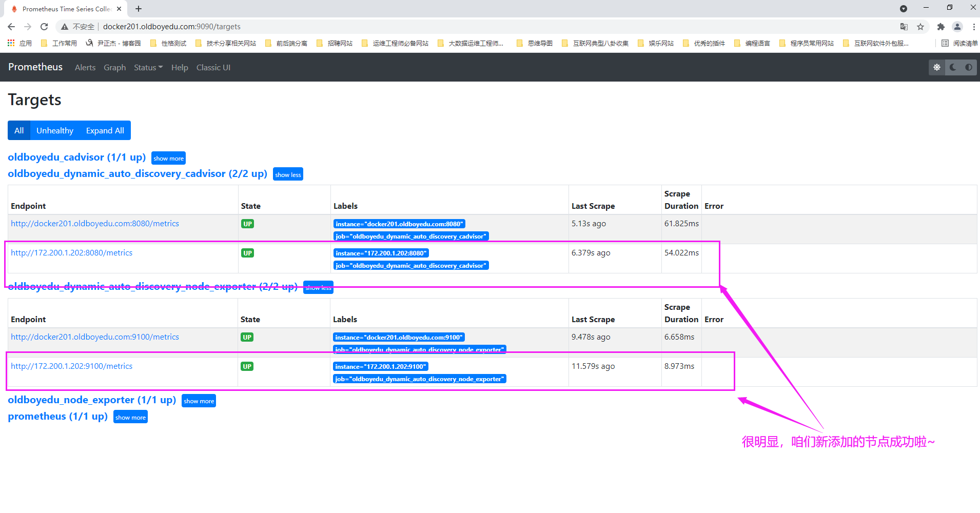This screenshot has width=980, height=513.
Task: Open Chrome three-dot menu
Action: click(973, 27)
